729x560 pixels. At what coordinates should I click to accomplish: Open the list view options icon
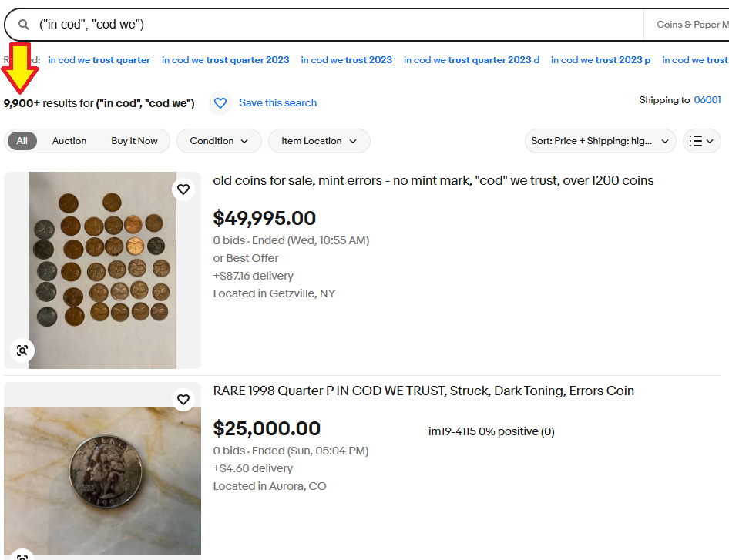tap(701, 141)
